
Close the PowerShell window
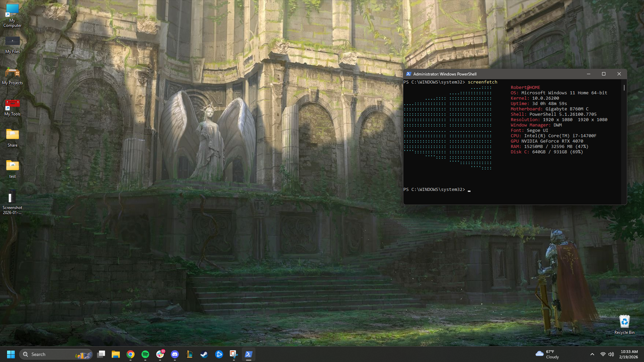click(619, 74)
